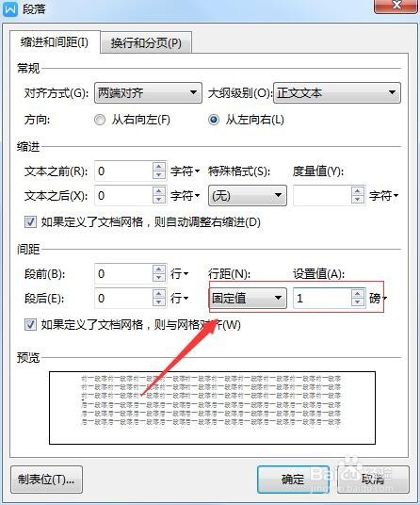Switch to 换行和分页(P) tab
Screen dimensions: 420x505
point(146,42)
